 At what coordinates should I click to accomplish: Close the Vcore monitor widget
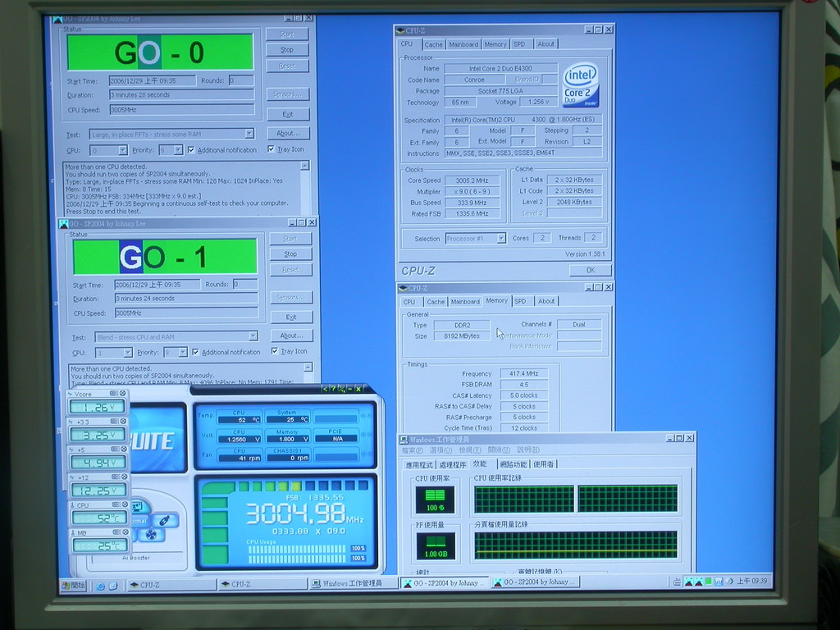[123, 393]
